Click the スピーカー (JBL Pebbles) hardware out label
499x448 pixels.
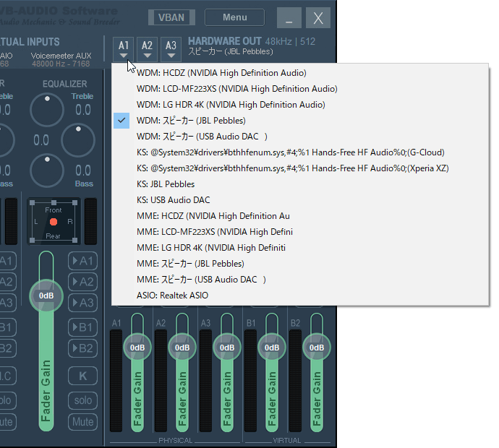[231, 51]
